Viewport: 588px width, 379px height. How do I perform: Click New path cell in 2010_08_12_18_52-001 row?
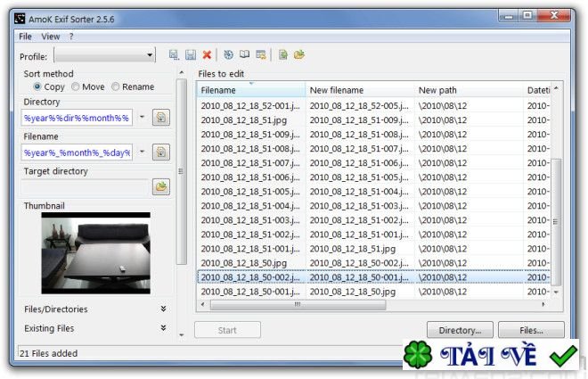[443, 106]
